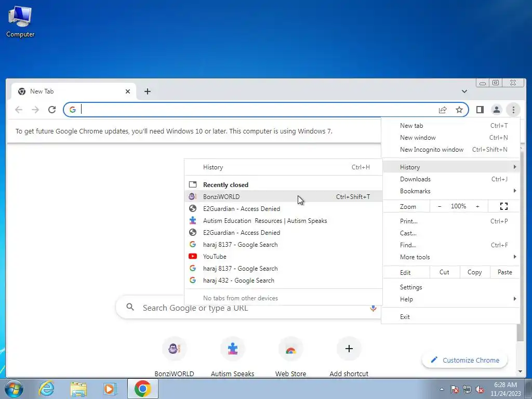Click the share page icon in address bar
The width and height of the screenshot is (532, 399).
click(x=443, y=110)
